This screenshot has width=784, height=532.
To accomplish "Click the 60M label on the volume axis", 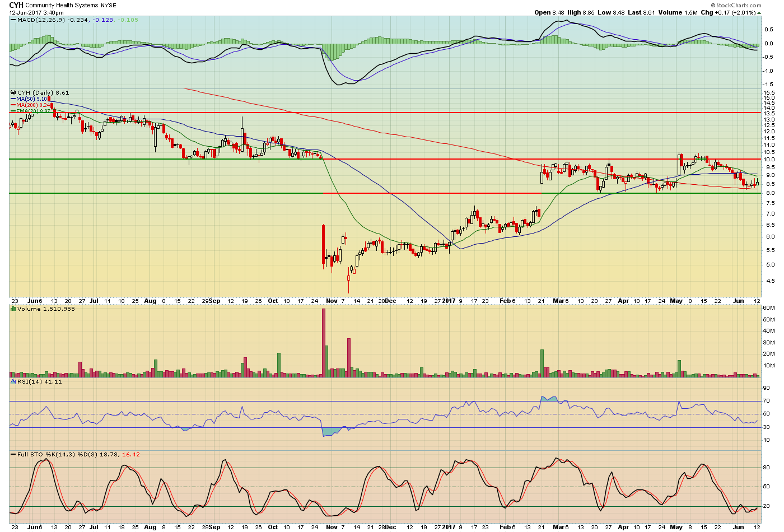I will [x=769, y=308].
